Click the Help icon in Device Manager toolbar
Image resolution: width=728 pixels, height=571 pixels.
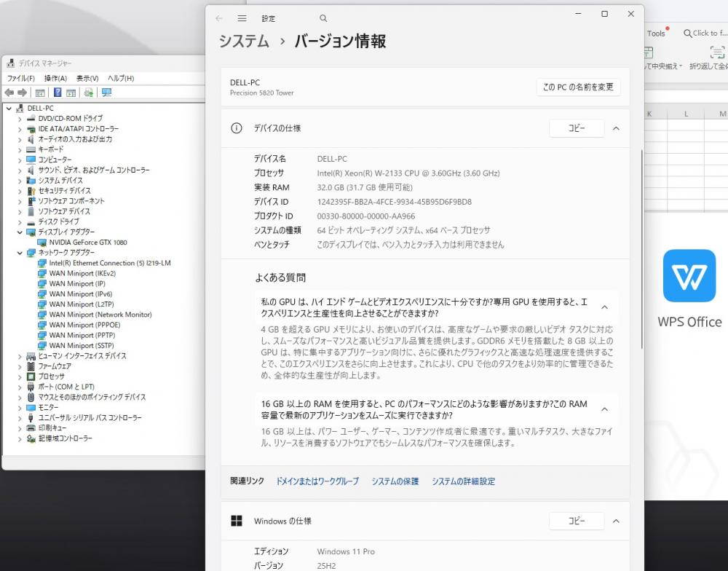(x=57, y=92)
